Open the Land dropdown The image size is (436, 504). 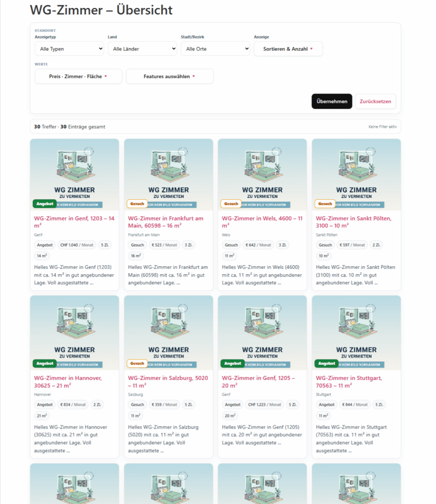click(142, 49)
